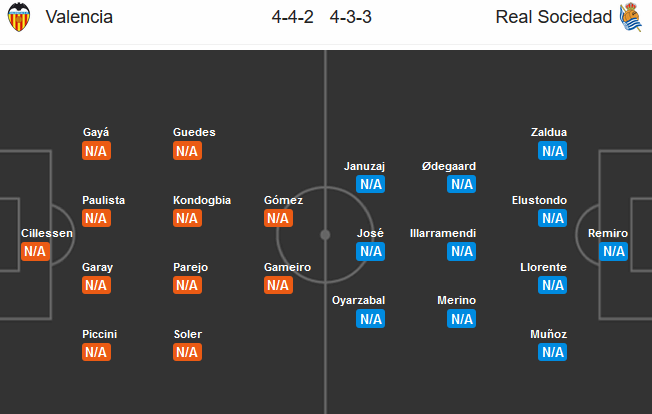Click the 4-4-2 formation text
Viewport: 652px width, 414px height.
coord(292,17)
